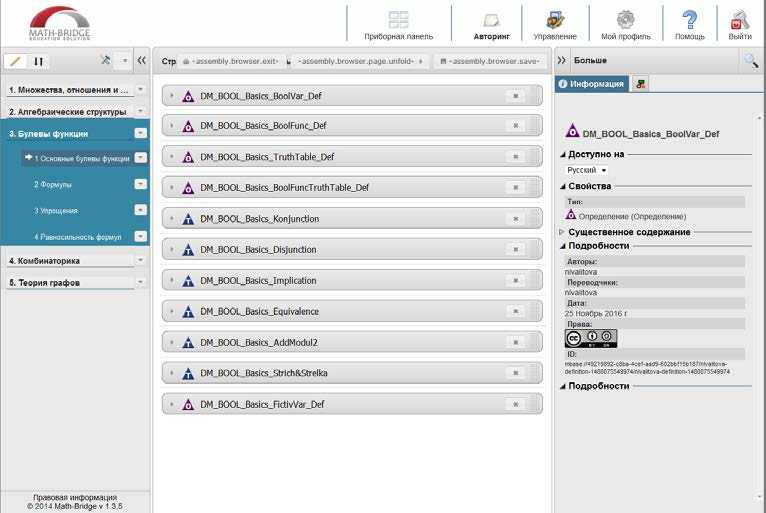Remove DM_BOOL_Basics_Disjunction with x button
Screen dimensions: 766x513
515,250
